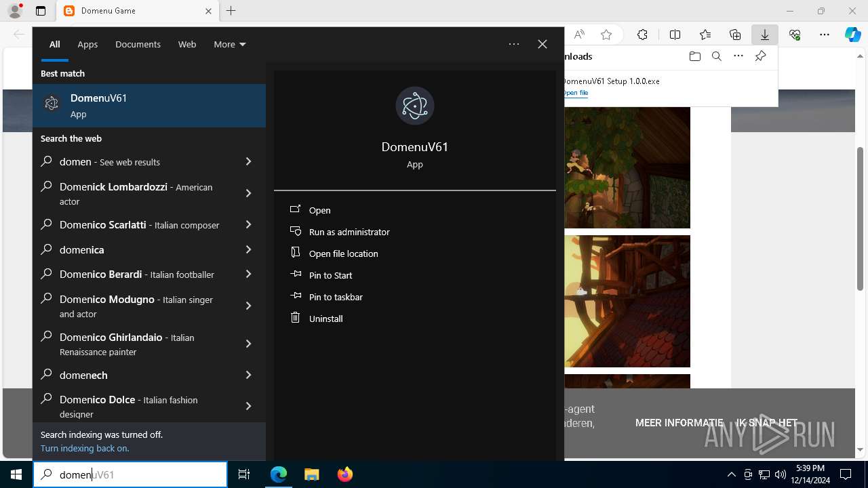The image size is (868, 488).
Task: Pin the Downloads panel
Action: [x=760, y=56]
